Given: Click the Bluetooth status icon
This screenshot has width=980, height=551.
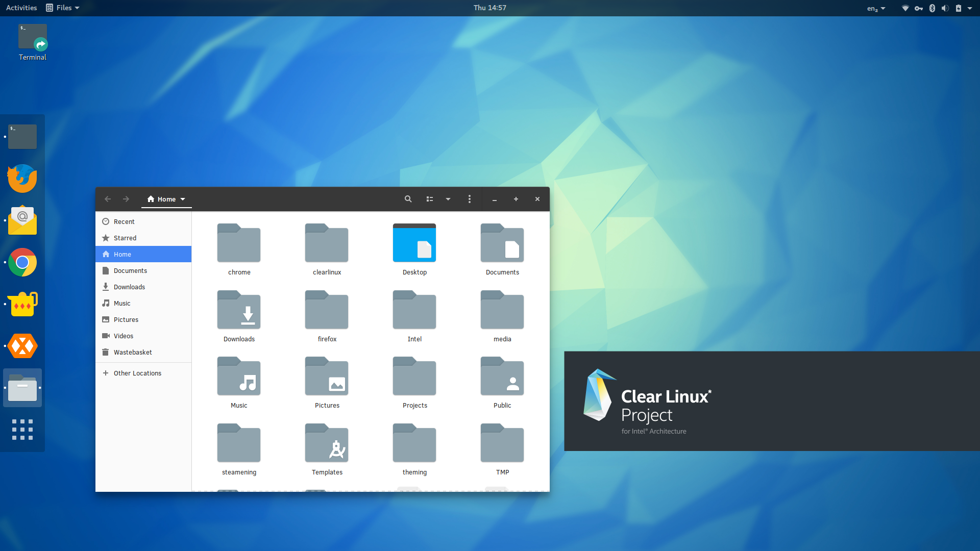Looking at the screenshot, I should click(x=932, y=8).
